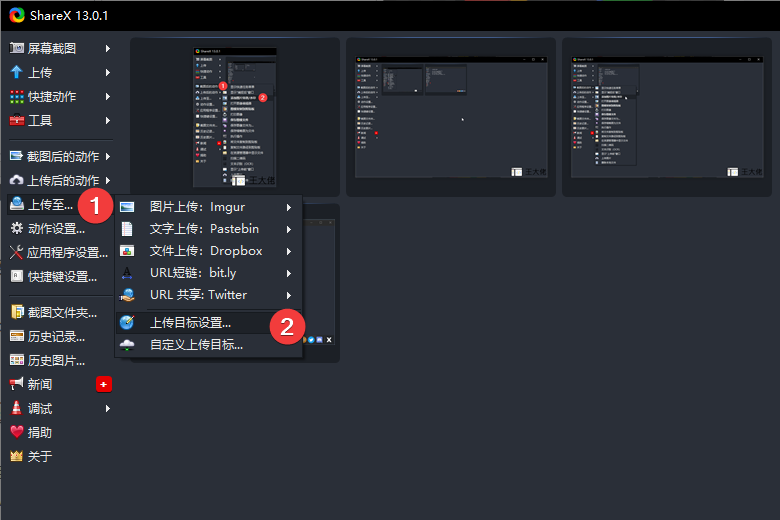Click the document icon beside 文字上传 Pastebin

(127, 229)
